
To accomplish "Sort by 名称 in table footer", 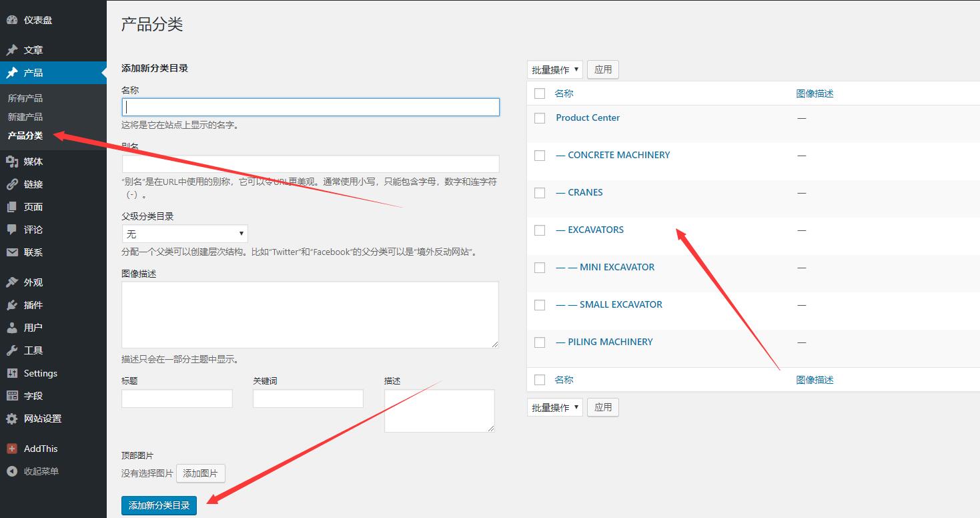I will (564, 380).
